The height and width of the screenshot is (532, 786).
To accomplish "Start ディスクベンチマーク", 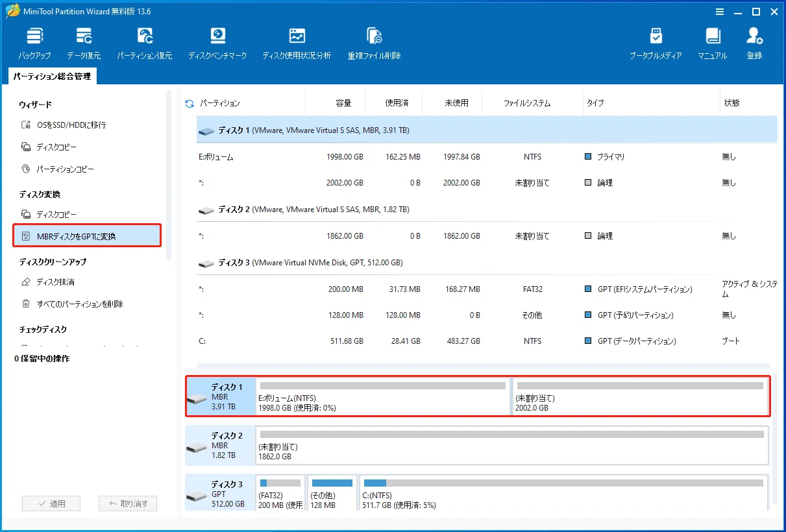I will 217,43.
